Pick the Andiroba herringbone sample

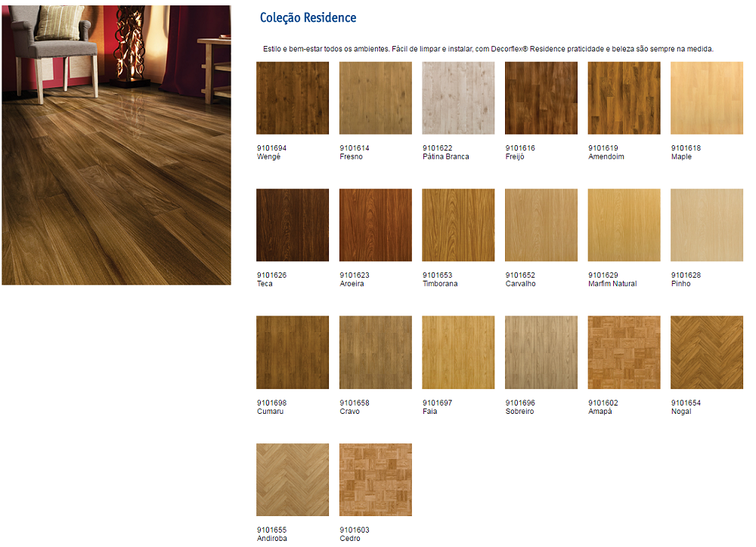click(293, 480)
